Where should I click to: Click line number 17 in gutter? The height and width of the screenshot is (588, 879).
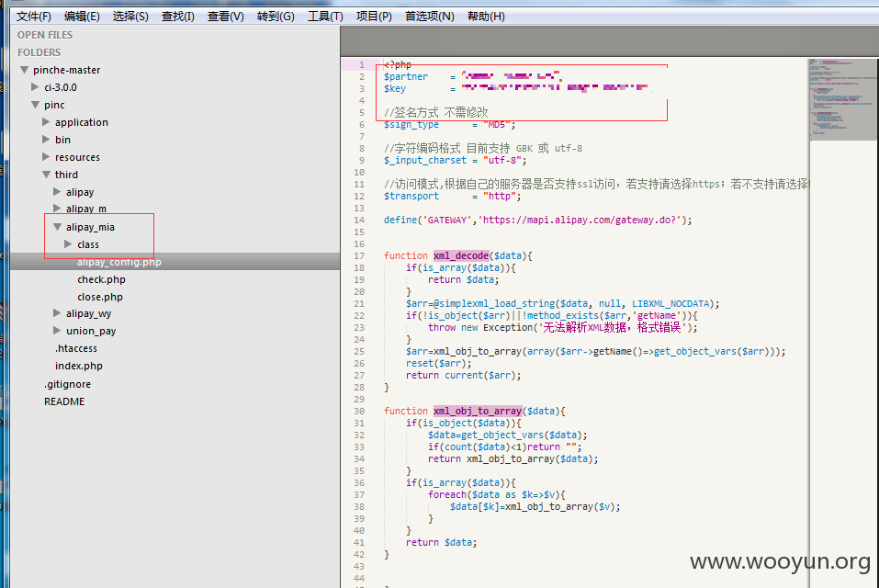(x=359, y=255)
